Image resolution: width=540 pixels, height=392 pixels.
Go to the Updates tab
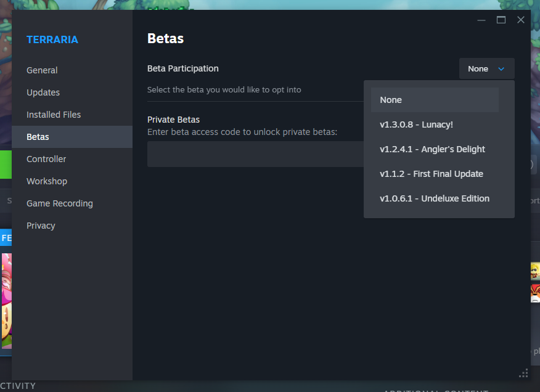point(43,92)
